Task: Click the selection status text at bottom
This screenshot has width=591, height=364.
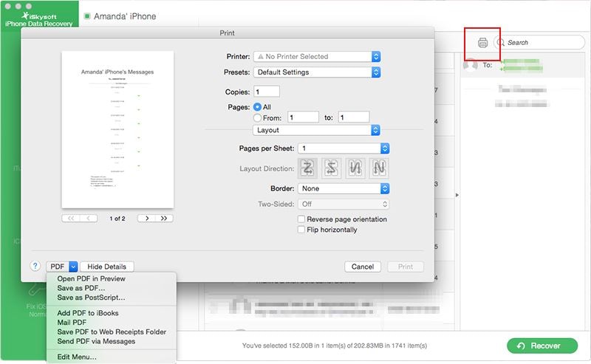Action: (x=335, y=345)
